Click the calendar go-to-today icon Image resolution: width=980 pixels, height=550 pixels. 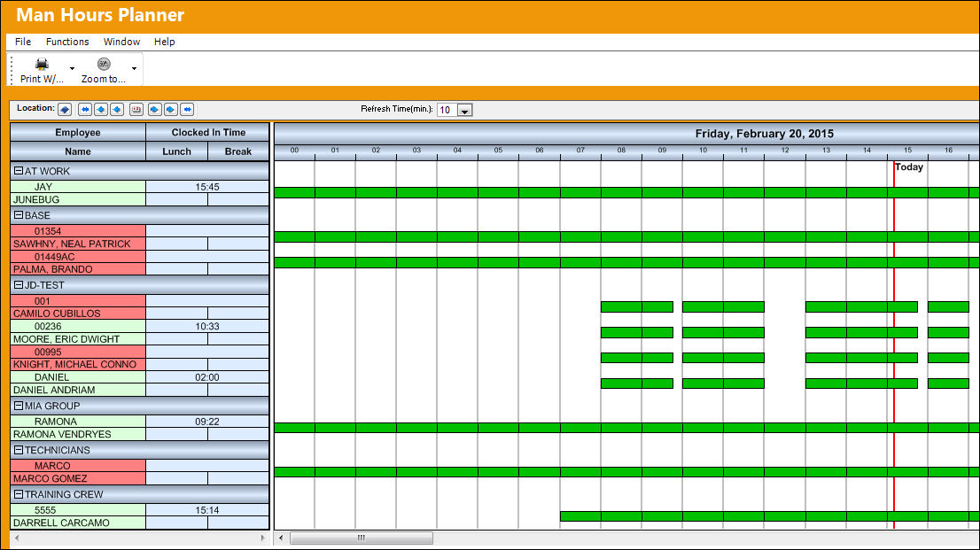pyautogui.click(x=136, y=109)
